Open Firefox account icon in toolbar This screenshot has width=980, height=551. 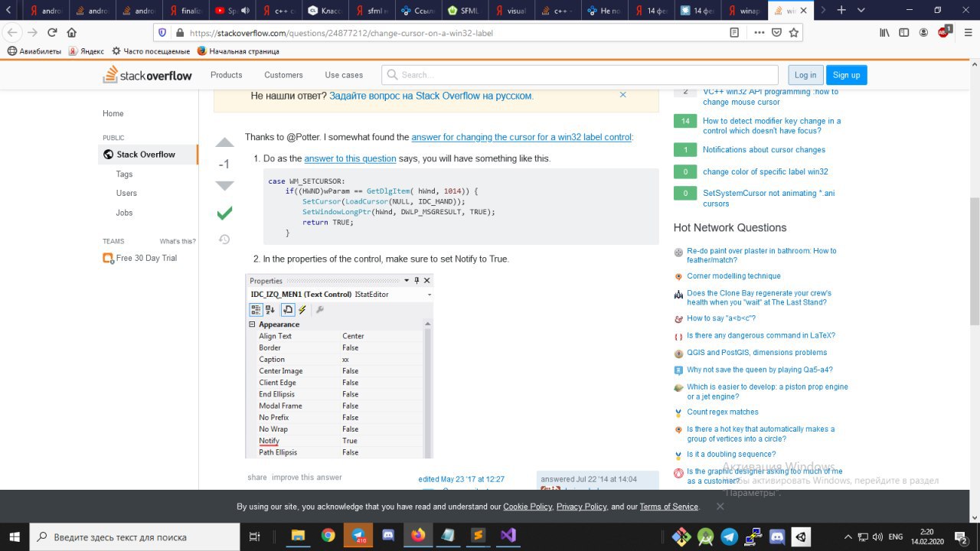coord(924,33)
